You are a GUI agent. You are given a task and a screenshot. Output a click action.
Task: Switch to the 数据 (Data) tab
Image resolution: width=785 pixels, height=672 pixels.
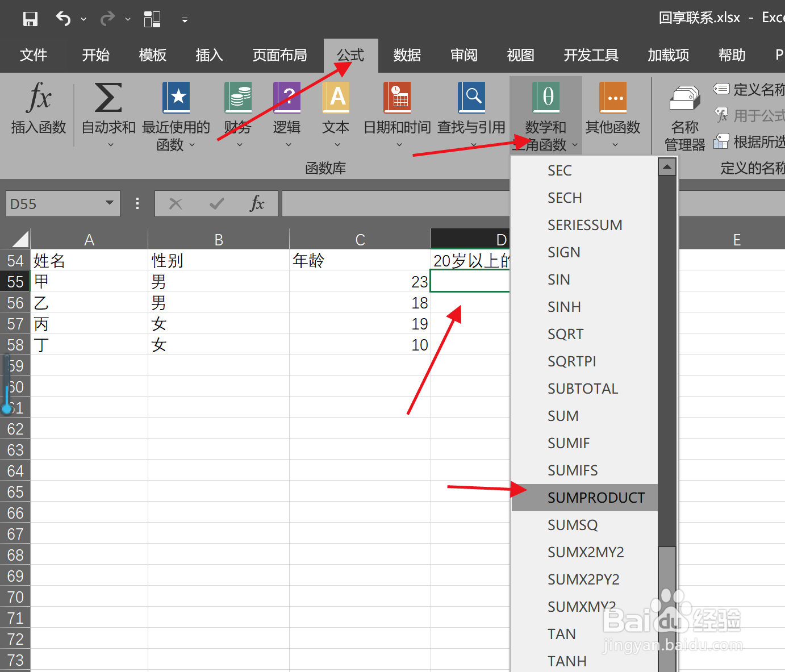tap(407, 55)
